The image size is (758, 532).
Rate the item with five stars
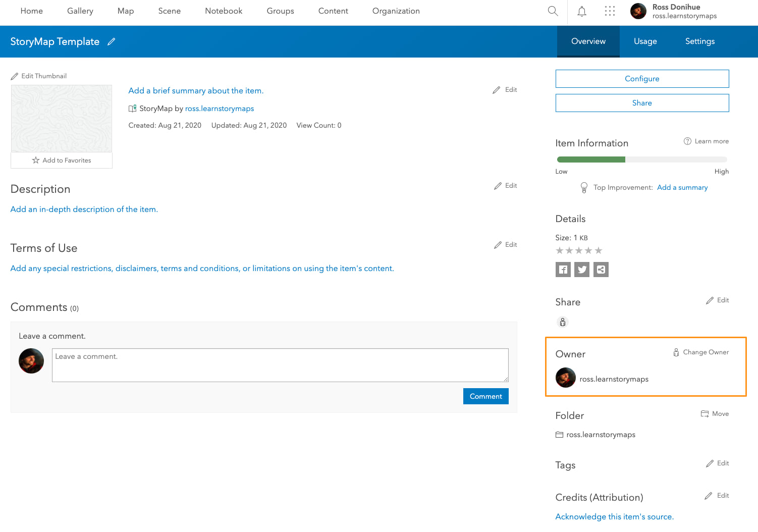point(599,250)
